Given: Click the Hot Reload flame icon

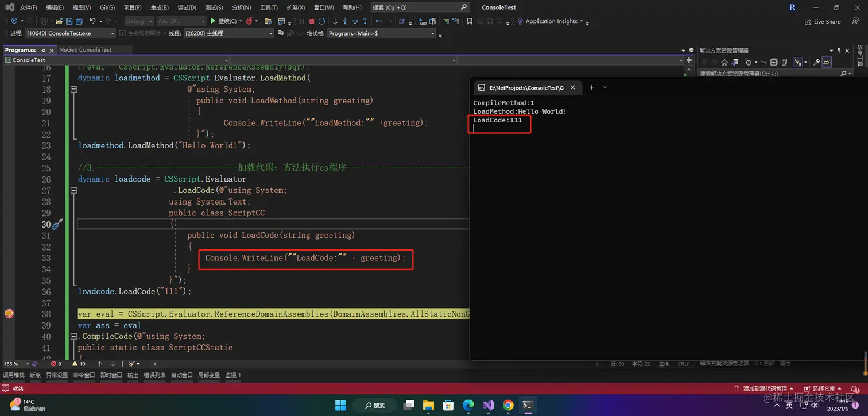Looking at the screenshot, I should click(x=249, y=21).
